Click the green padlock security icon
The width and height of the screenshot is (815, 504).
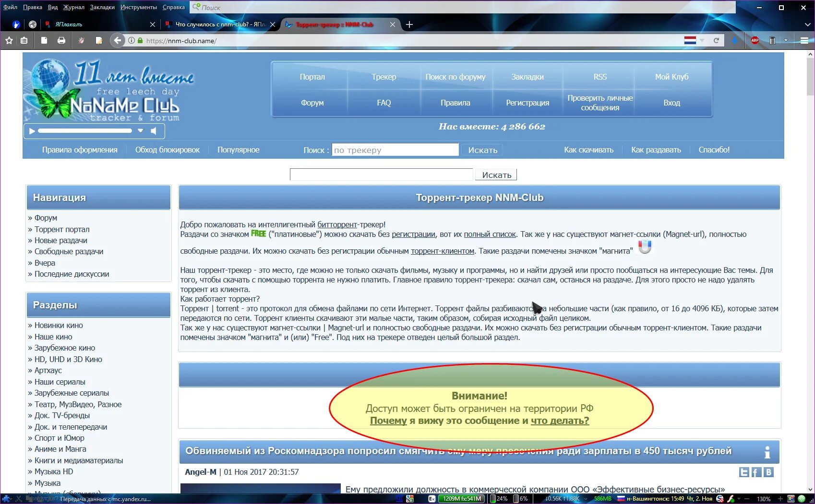pos(140,41)
